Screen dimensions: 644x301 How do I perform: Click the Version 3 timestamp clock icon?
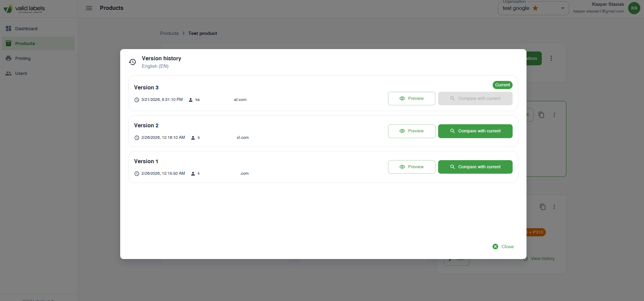[x=137, y=100]
